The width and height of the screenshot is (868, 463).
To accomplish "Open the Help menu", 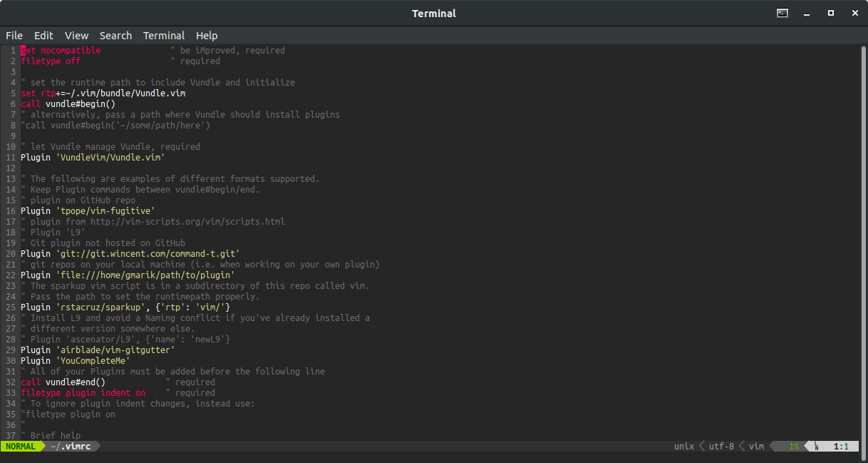I will (x=207, y=36).
